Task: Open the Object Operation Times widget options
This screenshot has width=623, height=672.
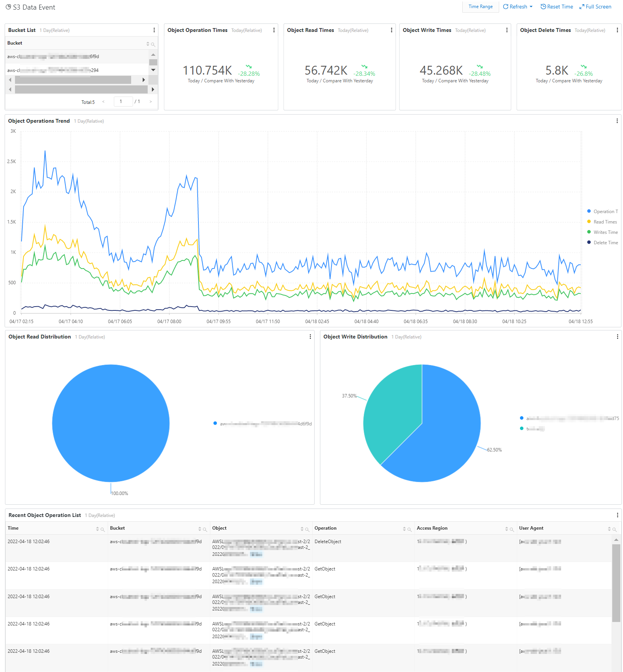Action: click(x=274, y=30)
